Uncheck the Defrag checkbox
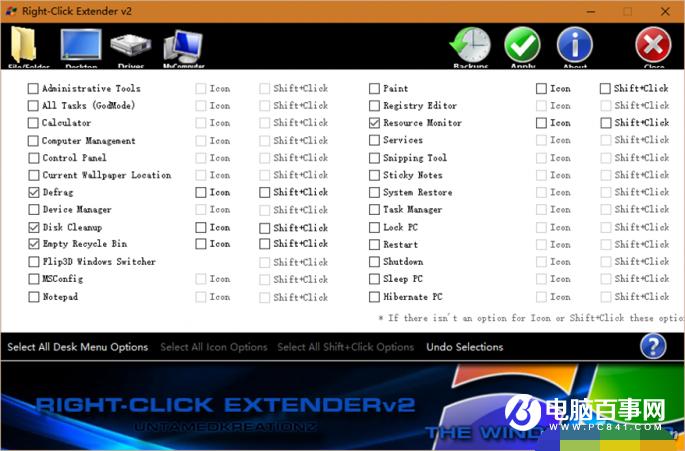 pyautogui.click(x=33, y=192)
